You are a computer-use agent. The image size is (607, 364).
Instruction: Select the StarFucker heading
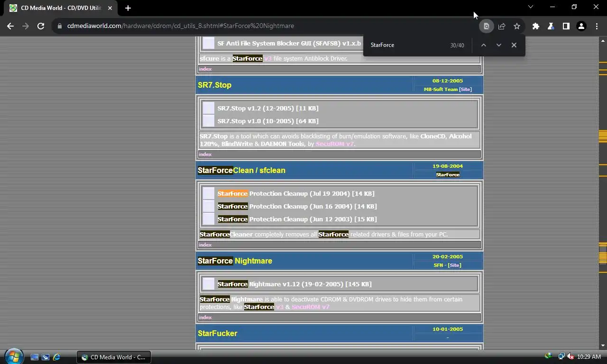(x=217, y=333)
